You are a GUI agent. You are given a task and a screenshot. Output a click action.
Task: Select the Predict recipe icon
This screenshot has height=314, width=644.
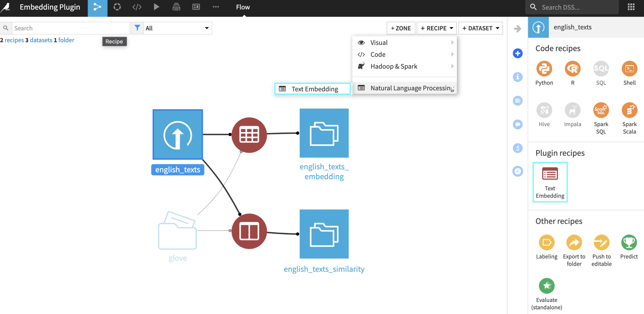coord(629,242)
